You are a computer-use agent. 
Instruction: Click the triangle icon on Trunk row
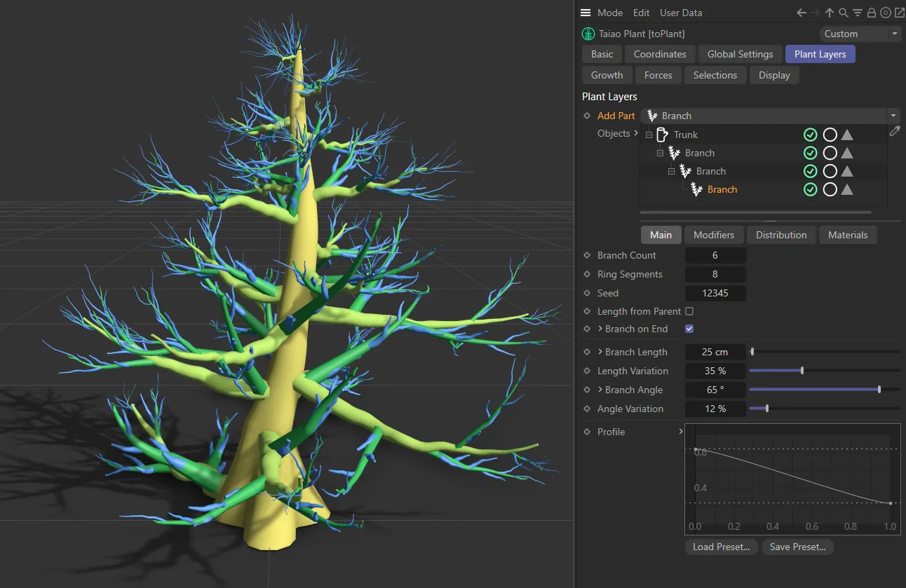tap(847, 135)
